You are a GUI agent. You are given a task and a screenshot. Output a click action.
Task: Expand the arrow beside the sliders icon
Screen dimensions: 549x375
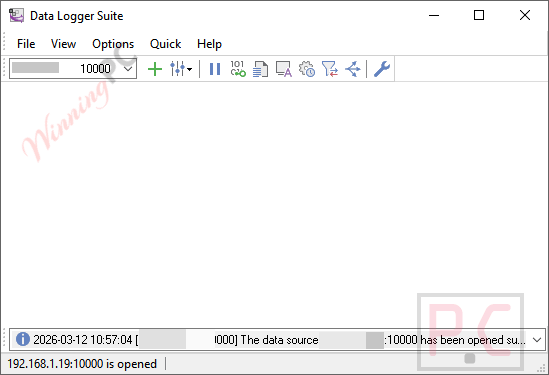tap(189, 69)
